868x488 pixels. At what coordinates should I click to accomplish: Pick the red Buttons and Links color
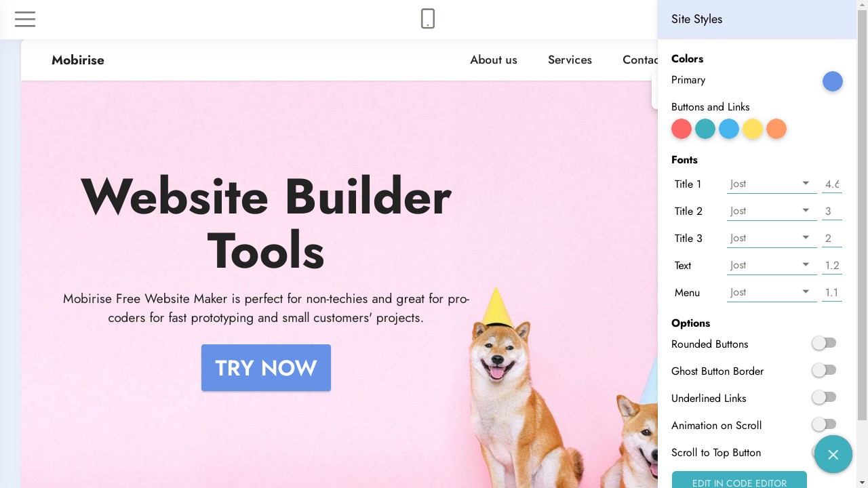pyautogui.click(x=682, y=129)
